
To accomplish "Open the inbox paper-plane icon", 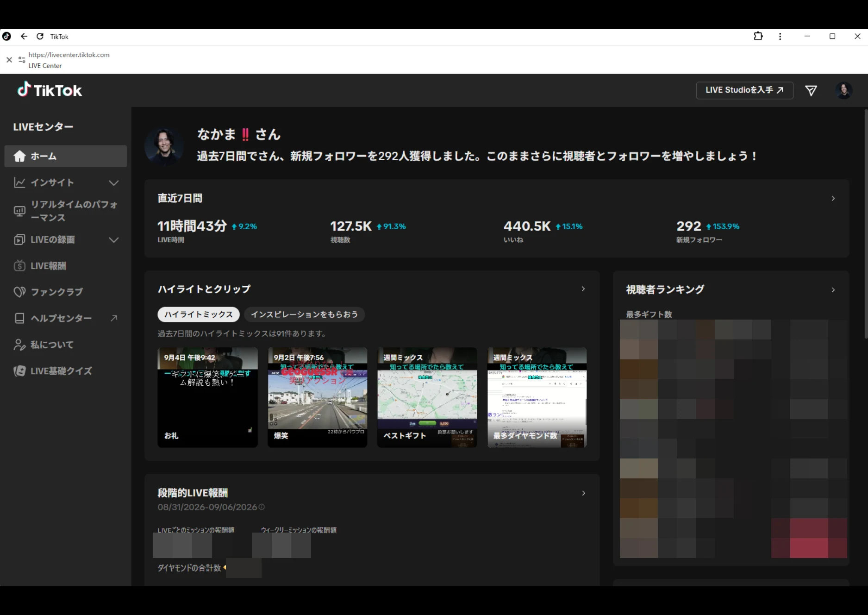I will [x=811, y=90].
